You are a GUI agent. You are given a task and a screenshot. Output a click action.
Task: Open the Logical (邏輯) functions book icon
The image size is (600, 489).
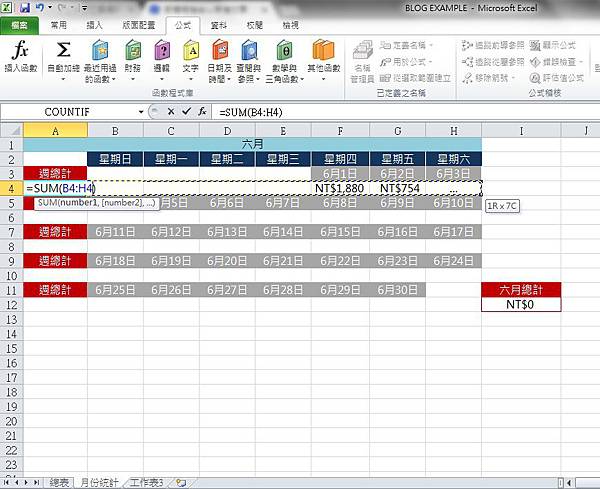[x=162, y=50]
